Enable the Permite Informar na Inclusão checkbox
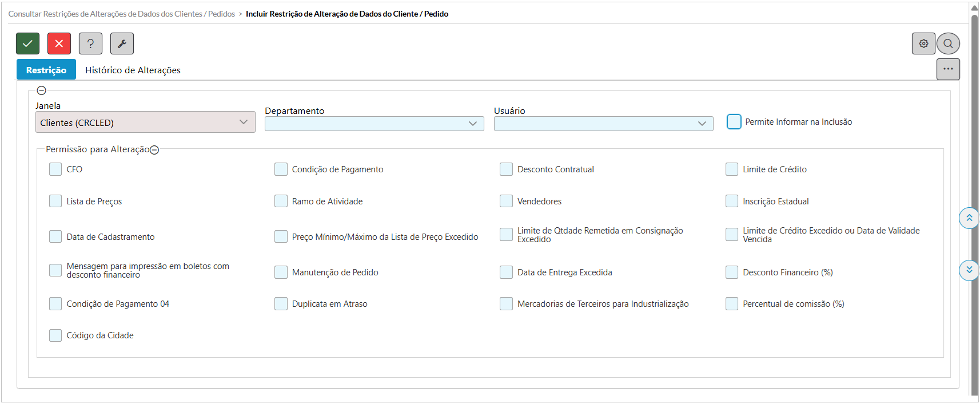Screen dimensions: 980x403 734,122
